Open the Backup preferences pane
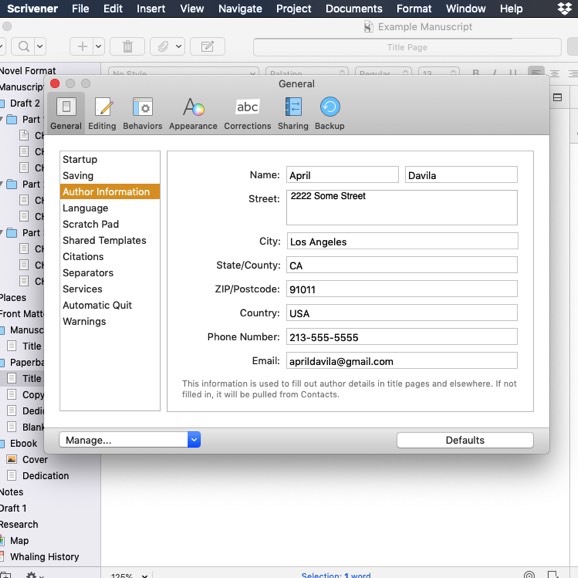The image size is (578, 578). [x=330, y=113]
